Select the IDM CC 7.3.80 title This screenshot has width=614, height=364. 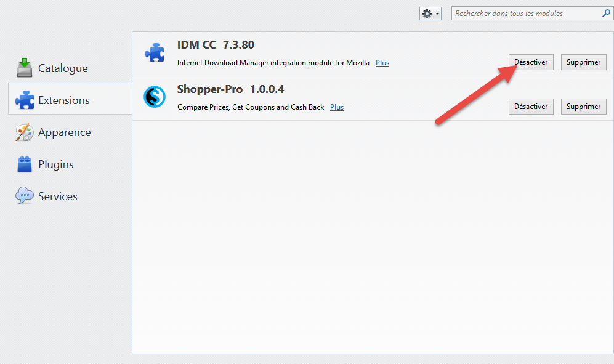pyautogui.click(x=216, y=45)
